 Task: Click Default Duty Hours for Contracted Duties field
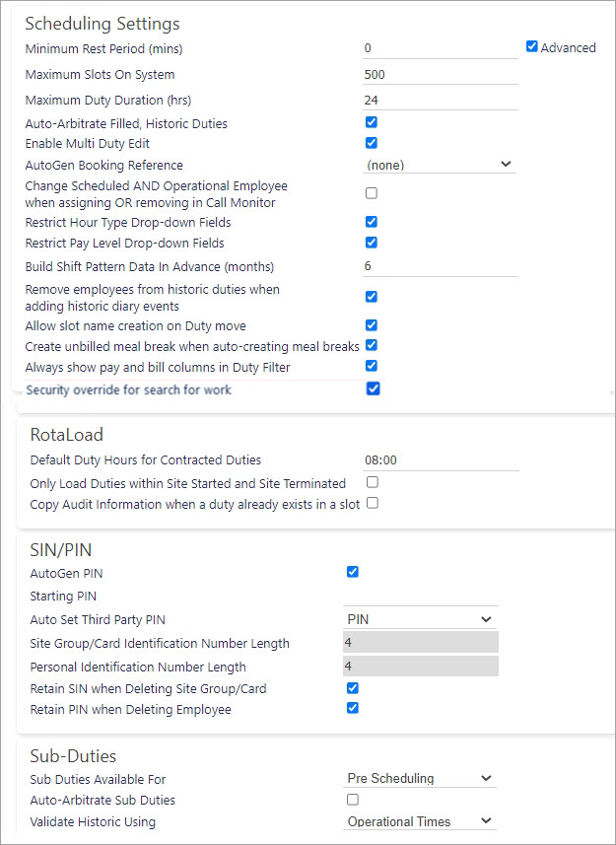pyautogui.click(x=441, y=460)
